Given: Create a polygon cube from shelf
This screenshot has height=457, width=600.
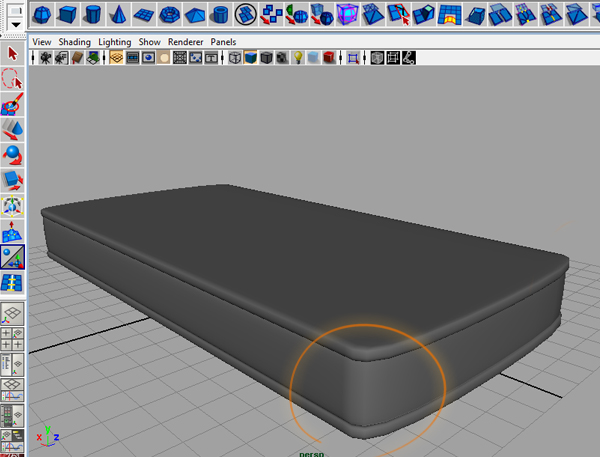Looking at the screenshot, I should coord(68,15).
